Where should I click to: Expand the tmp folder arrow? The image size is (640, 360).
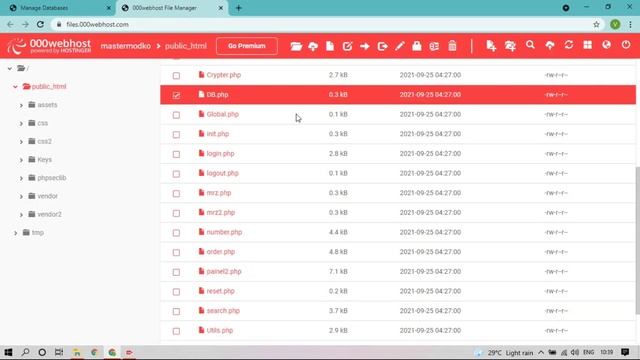point(16,233)
